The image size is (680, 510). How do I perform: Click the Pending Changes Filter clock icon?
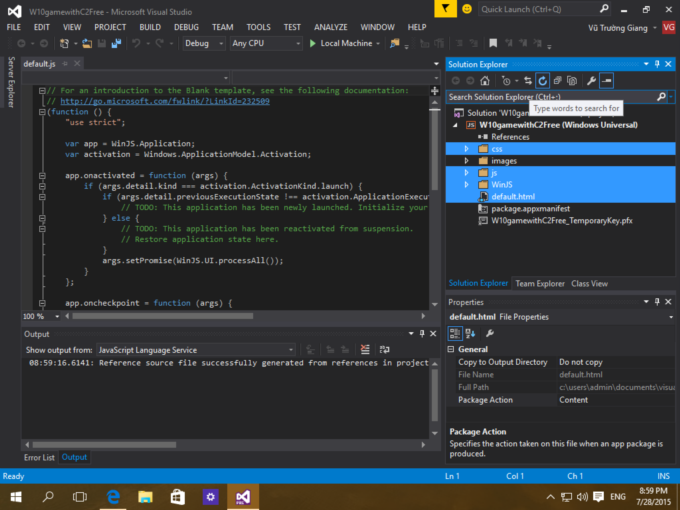pyautogui.click(x=506, y=81)
